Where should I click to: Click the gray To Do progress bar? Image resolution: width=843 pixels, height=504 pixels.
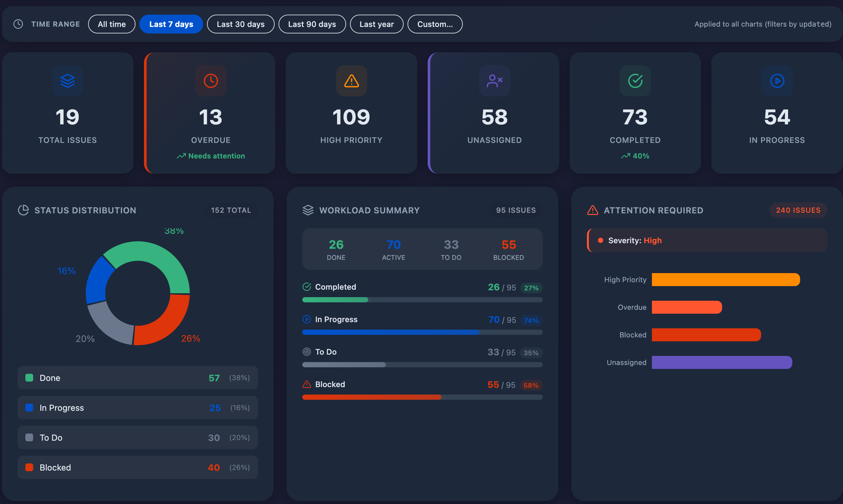[x=344, y=365]
